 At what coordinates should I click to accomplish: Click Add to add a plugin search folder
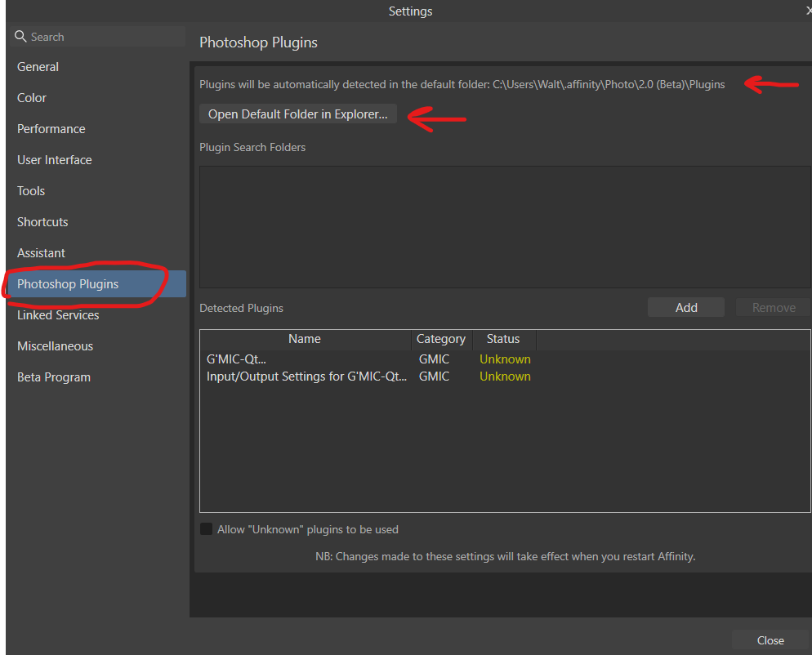pyautogui.click(x=685, y=307)
